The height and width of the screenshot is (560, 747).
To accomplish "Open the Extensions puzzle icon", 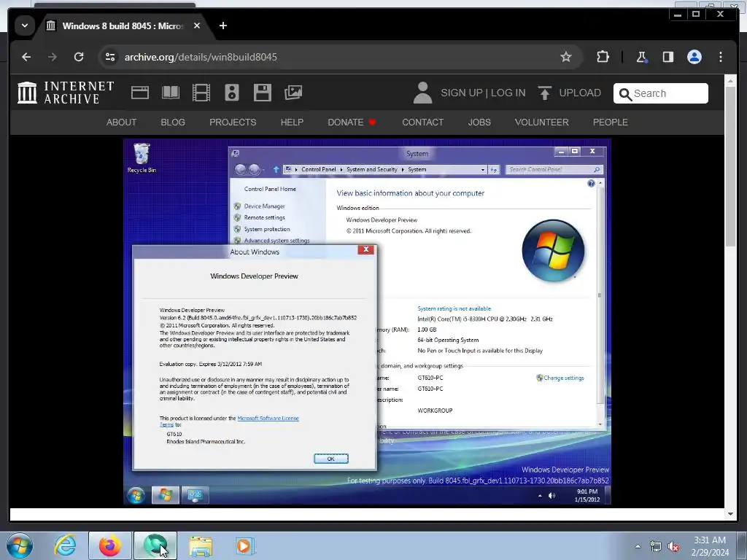I will pyautogui.click(x=603, y=57).
